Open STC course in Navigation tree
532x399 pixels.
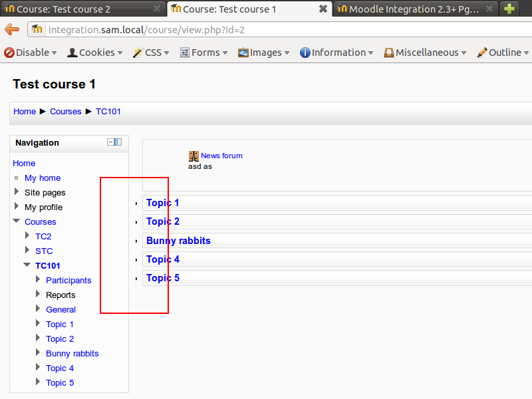pos(44,251)
